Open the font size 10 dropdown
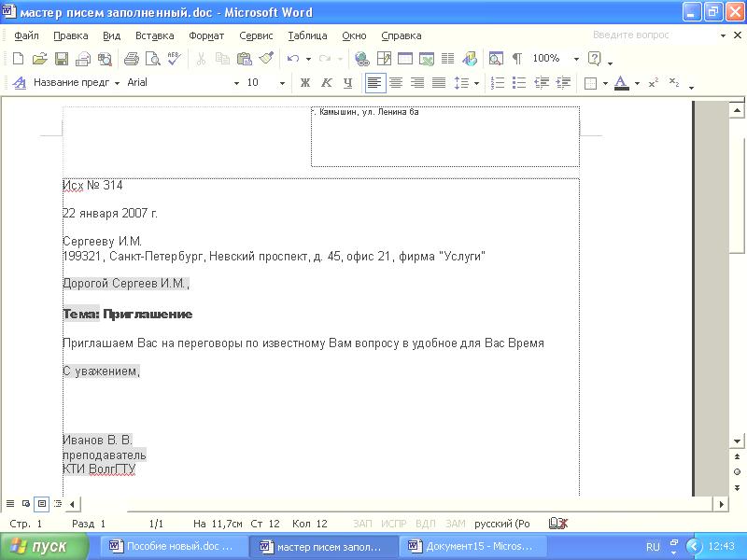This screenshot has width=747, height=560. [x=282, y=83]
